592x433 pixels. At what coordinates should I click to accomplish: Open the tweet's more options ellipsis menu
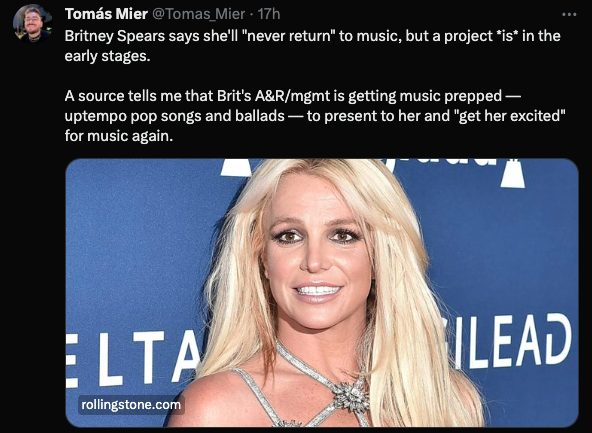pos(569,15)
